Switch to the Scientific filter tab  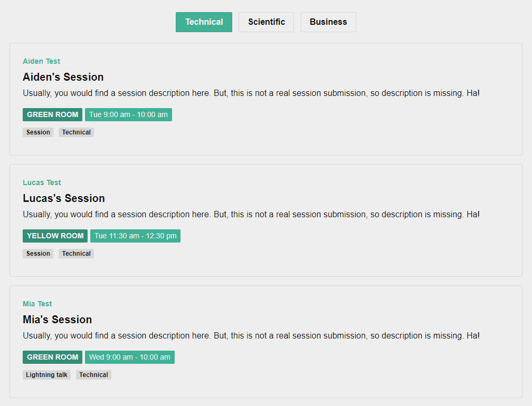click(x=266, y=22)
